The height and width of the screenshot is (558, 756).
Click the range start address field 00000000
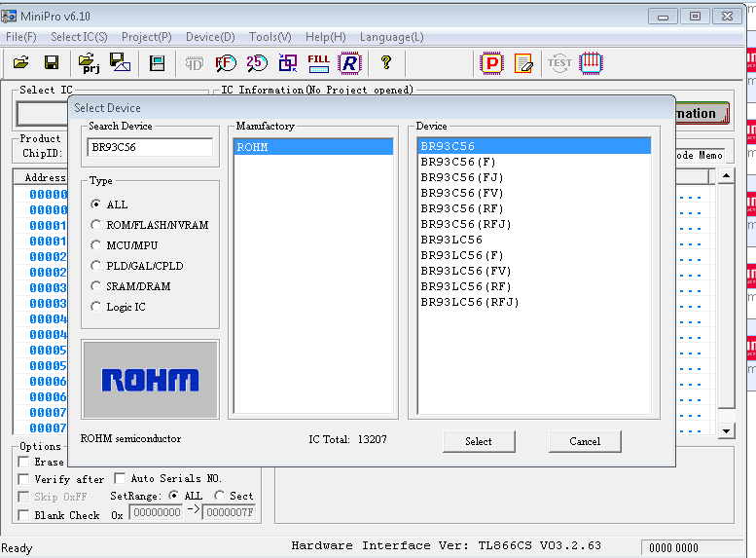[x=157, y=512]
